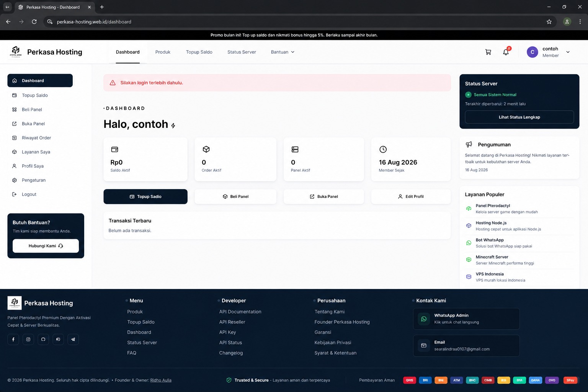
Task: Click the box icon on Order Aktif card
Action: (206, 149)
